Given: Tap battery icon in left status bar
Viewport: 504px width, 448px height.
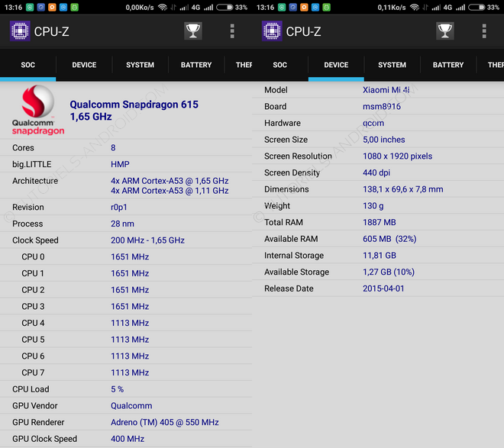Looking at the screenshot, I should (225, 8).
